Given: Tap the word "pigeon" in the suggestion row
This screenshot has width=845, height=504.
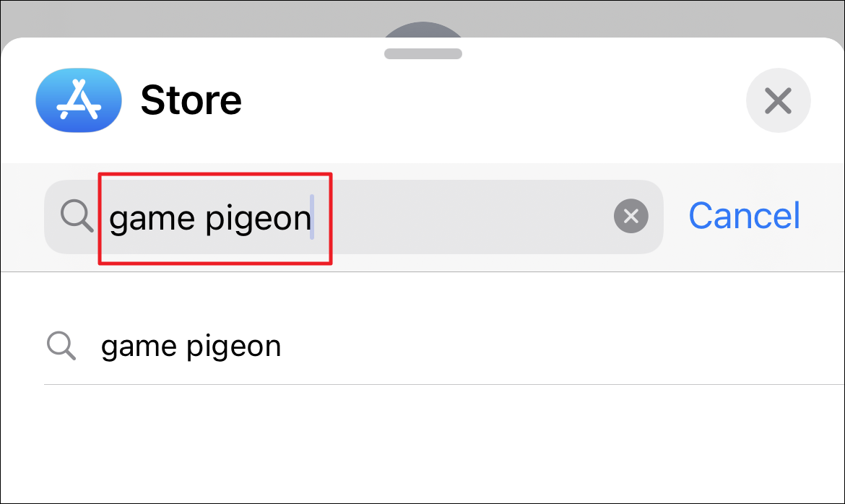Looking at the screenshot, I should click(x=234, y=348).
